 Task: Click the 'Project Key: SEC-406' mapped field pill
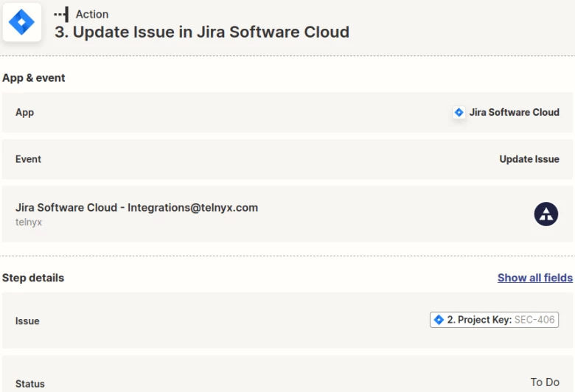[494, 320]
